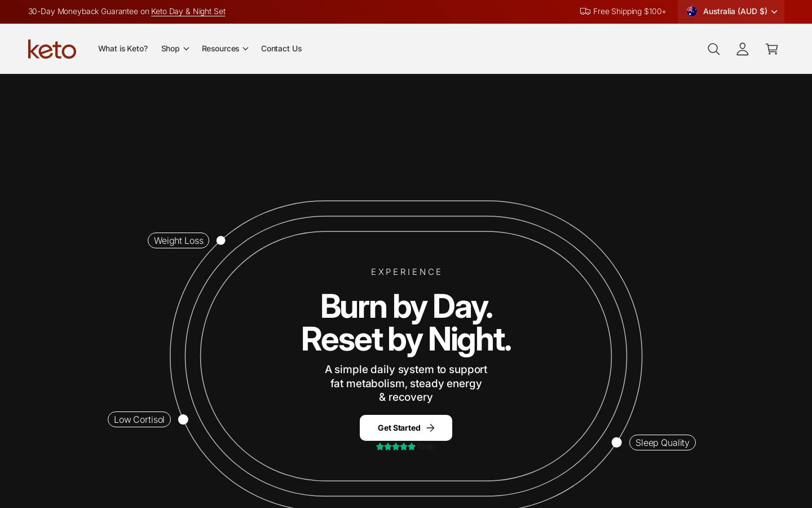Click the Weight Loss orbit dot
Viewport: 812px width, 508px height.
[221, 240]
